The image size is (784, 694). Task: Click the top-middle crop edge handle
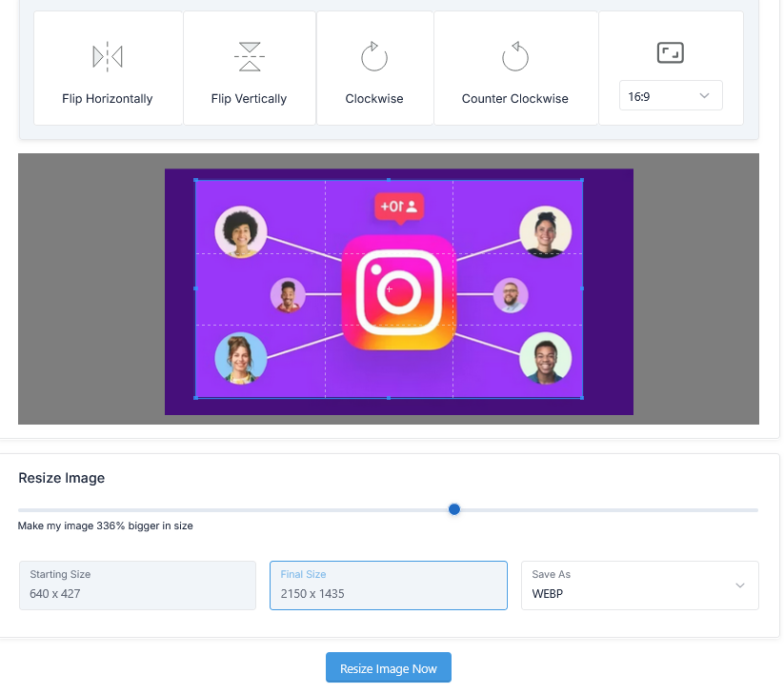[389, 180]
